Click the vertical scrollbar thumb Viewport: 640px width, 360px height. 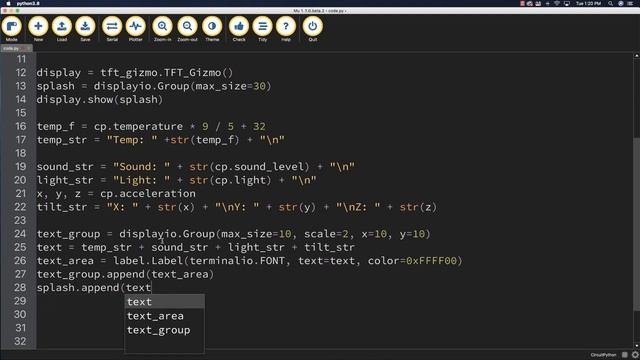pos(636,224)
